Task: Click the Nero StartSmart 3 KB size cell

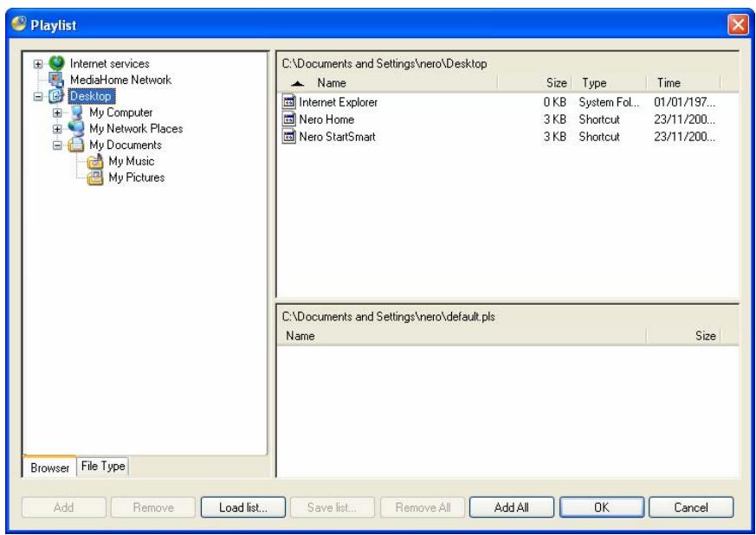Action: (x=554, y=137)
